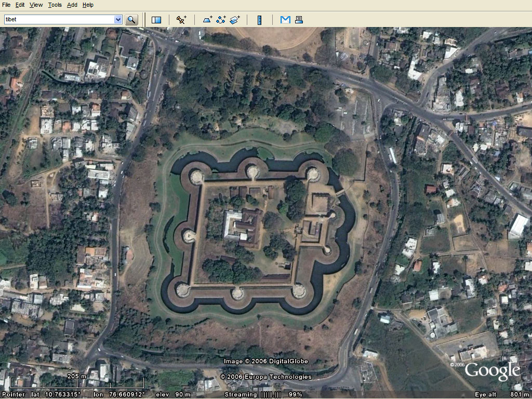Expand the search history dropdown arrow
The height and width of the screenshot is (399, 532).
[x=118, y=19]
